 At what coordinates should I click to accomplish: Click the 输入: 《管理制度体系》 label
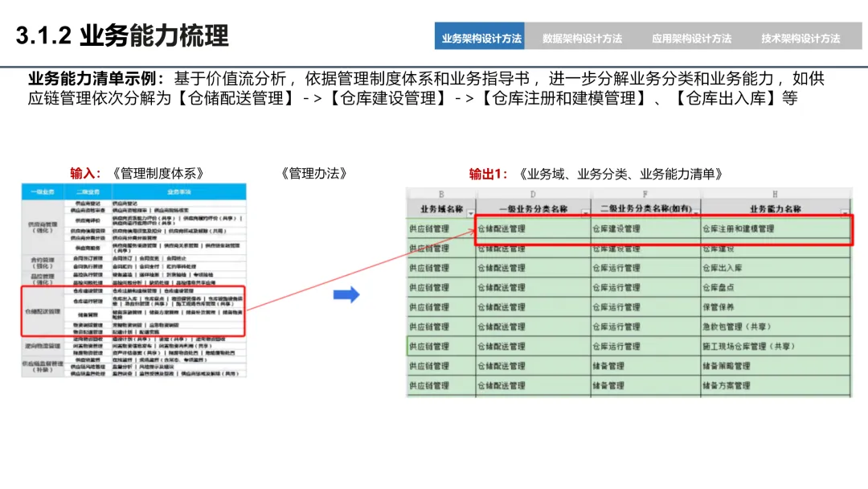137,174
